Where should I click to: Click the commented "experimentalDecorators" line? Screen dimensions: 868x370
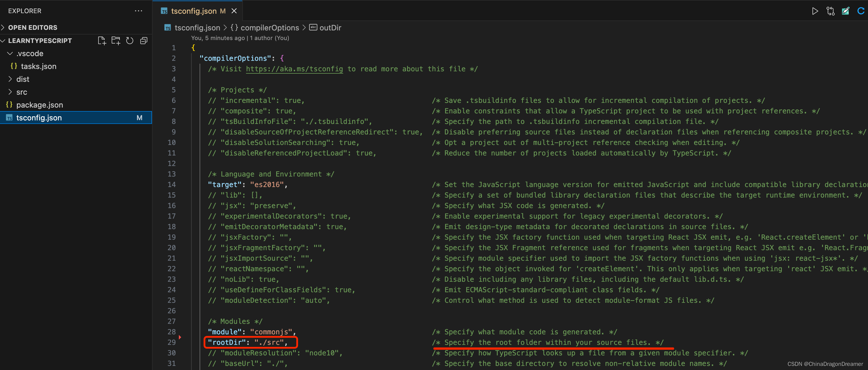click(279, 216)
